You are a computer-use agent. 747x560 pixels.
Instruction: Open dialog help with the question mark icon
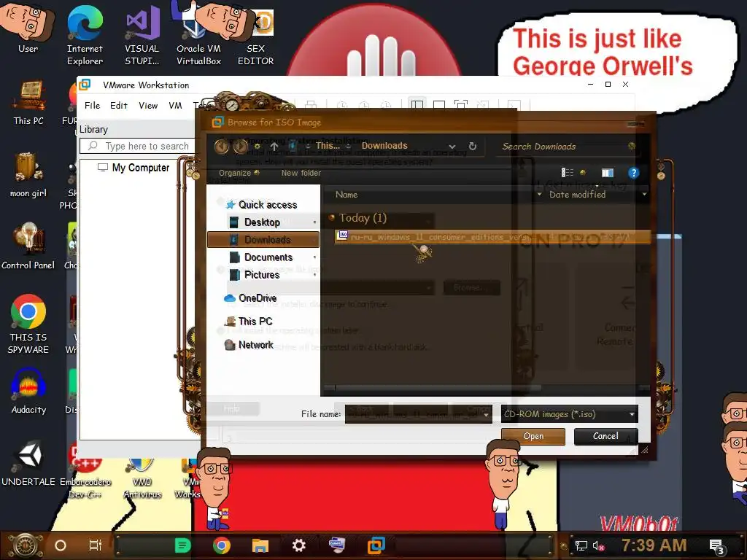[x=634, y=173]
